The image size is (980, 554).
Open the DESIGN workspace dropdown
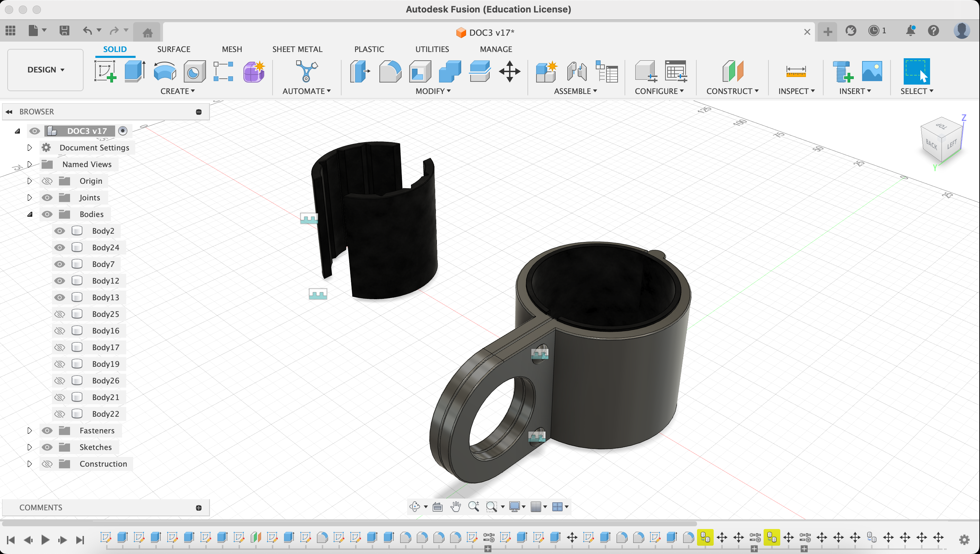pyautogui.click(x=45, y=70)
